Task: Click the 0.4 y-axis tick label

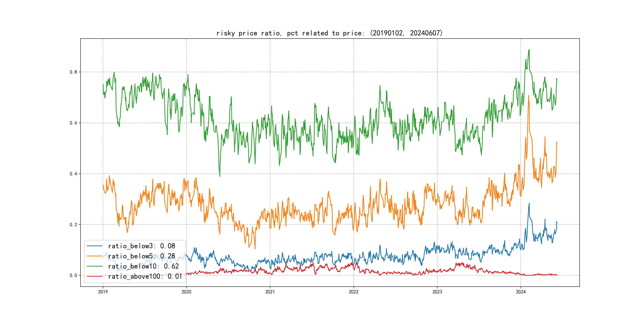Action: (73, 174)
